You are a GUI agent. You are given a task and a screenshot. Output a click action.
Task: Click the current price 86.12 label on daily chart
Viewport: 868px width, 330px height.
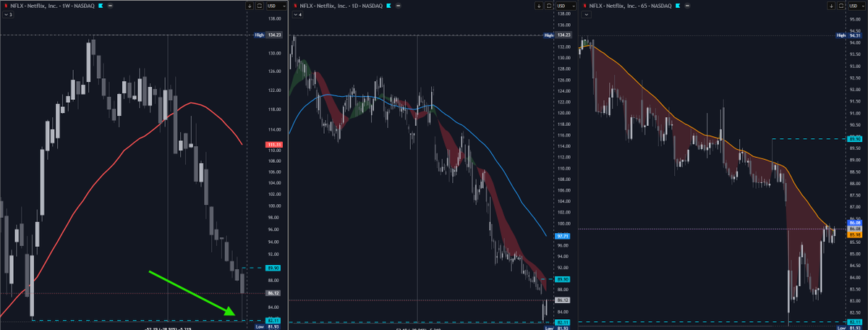564,300
